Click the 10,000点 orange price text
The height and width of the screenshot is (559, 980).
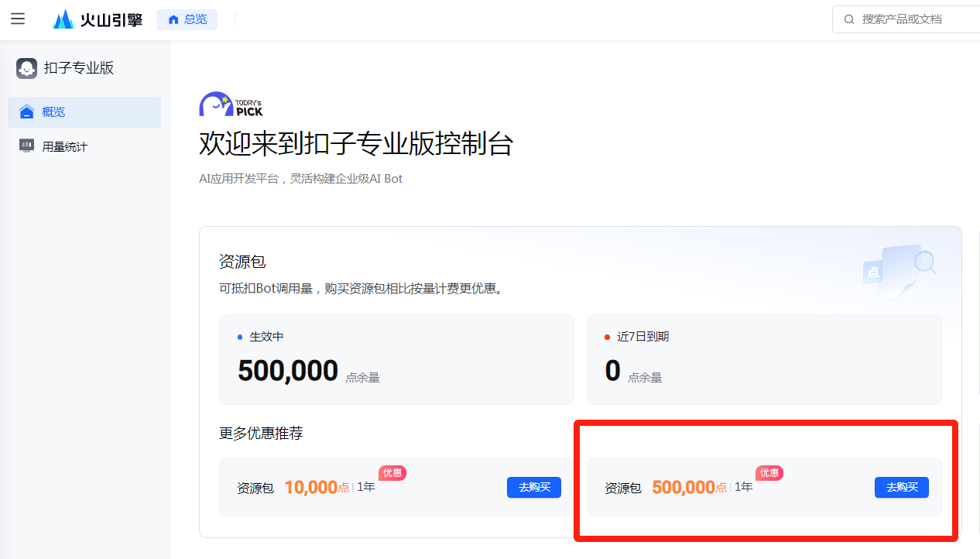317,488
